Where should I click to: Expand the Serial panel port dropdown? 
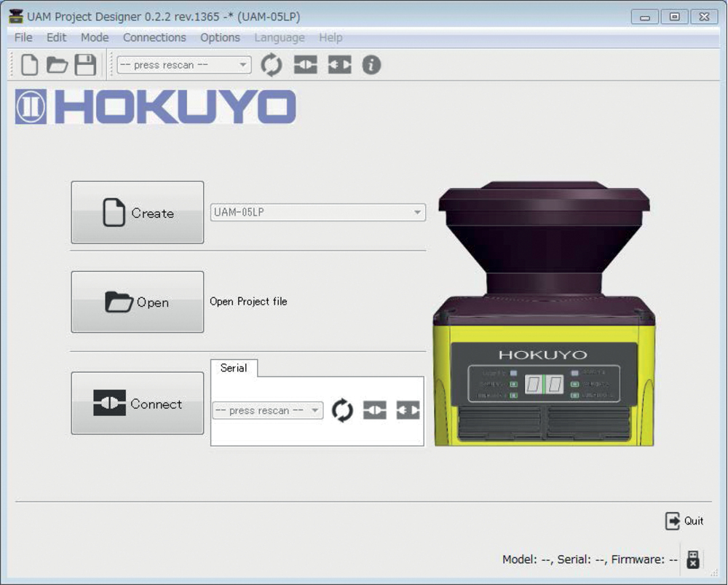pos(267,411)
